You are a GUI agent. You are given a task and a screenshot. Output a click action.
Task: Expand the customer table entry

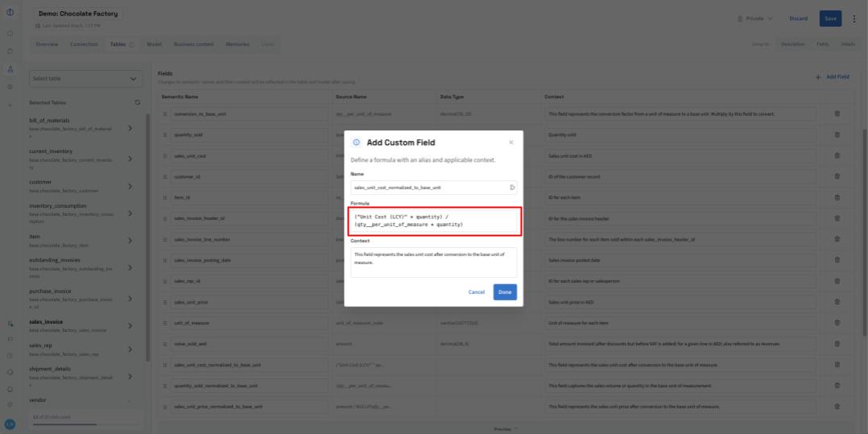(x=130, y=187)
